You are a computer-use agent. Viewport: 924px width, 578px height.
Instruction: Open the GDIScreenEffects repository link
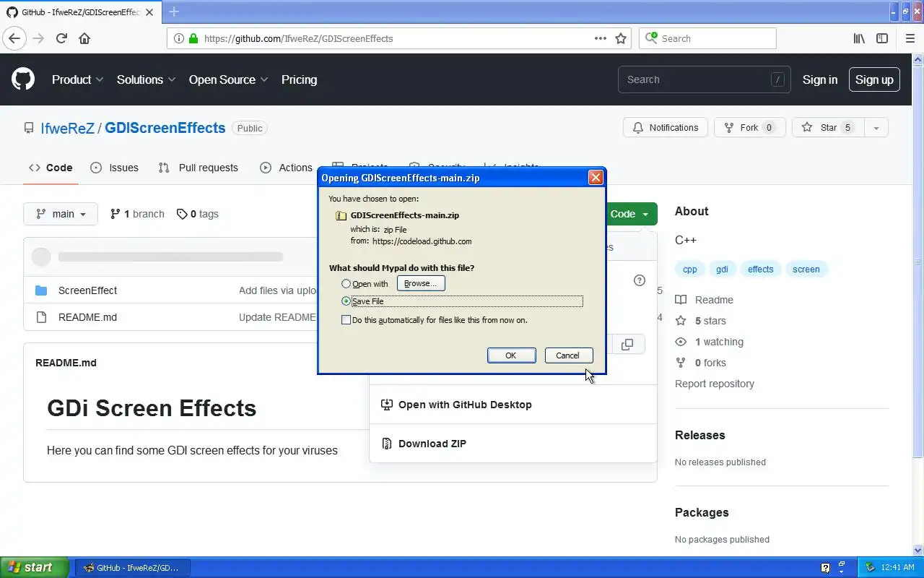[165, 128]
